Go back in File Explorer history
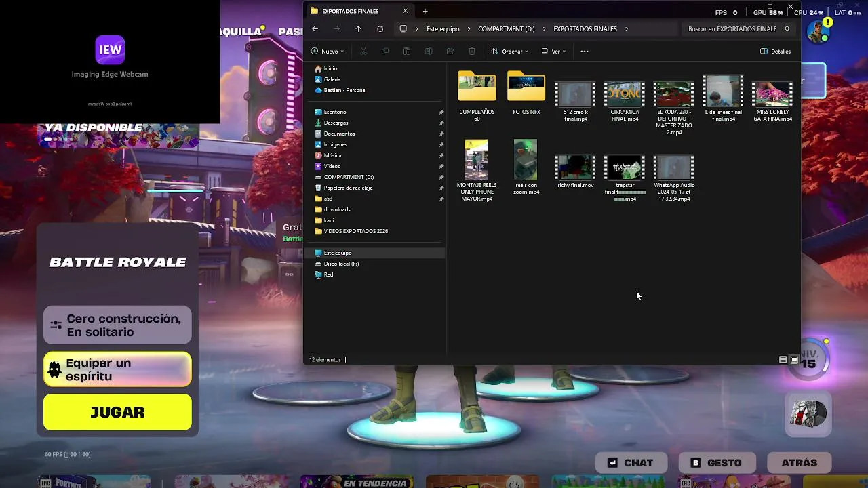 tap(315, 29)
